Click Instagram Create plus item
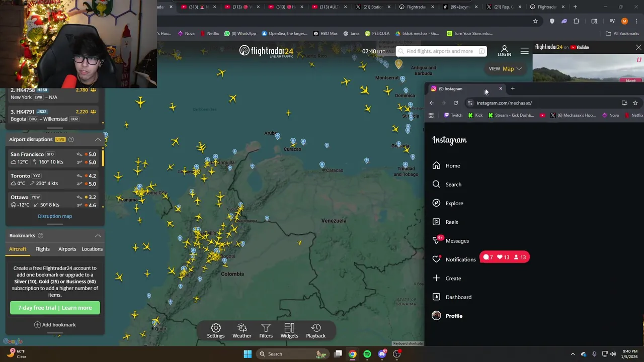 pyautogui.click(x=447, y=278)
